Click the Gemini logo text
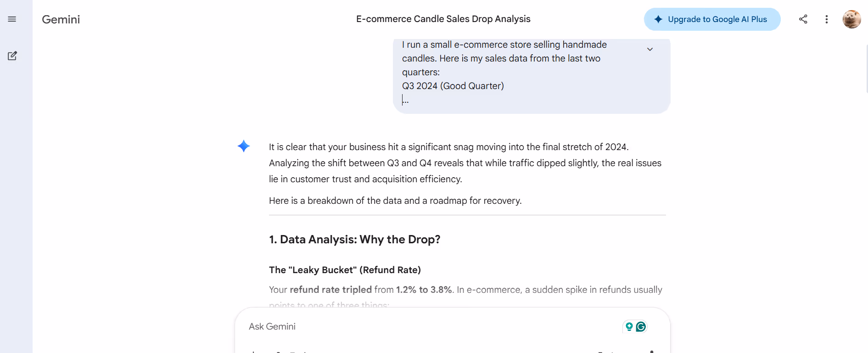Image resolution: width=868 pixels, height=353 pixels. (x=61, y=19)
